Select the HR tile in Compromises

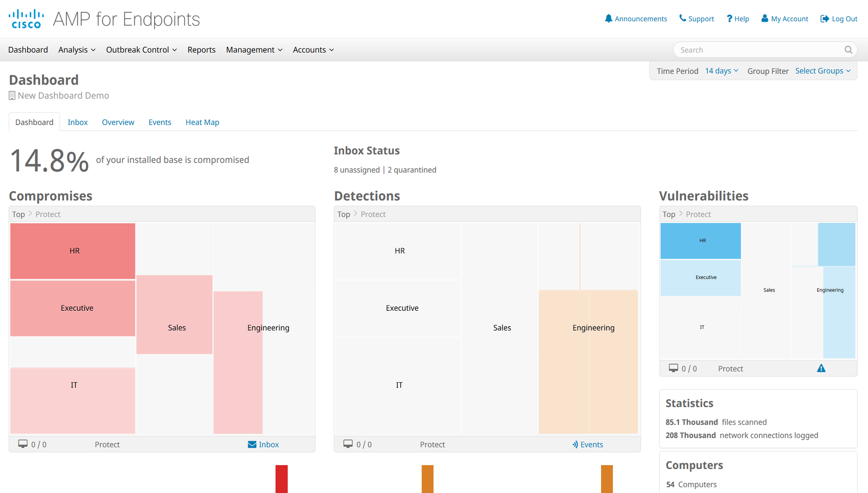coord(73,251)
